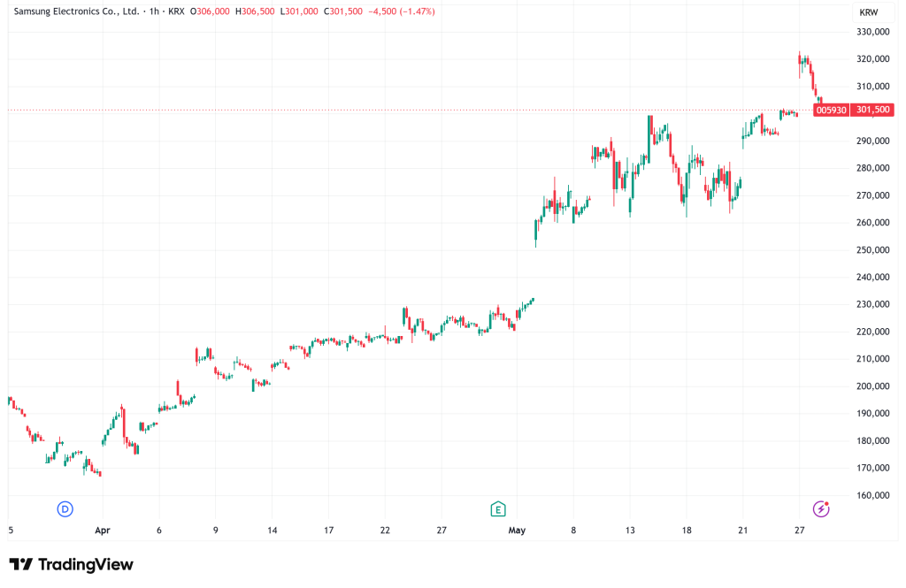Viewport: 906px width, 588px height.
Task: Click the 210,000 price axis label
Action: tap(872, 359)
